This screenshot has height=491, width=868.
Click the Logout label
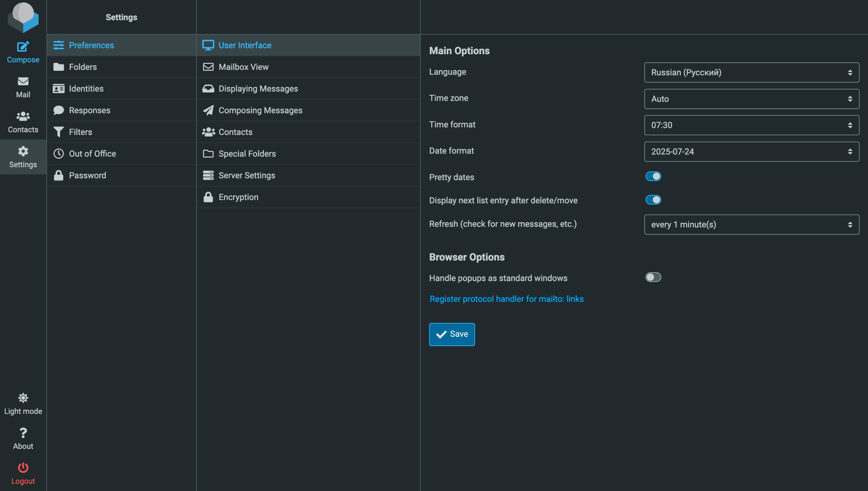coord(23,481)
